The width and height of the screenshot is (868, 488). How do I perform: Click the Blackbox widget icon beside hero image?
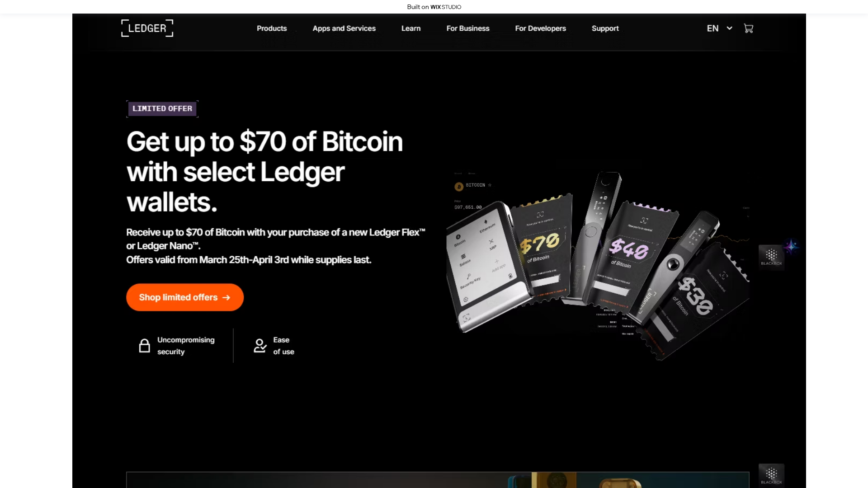click(771, 257)
